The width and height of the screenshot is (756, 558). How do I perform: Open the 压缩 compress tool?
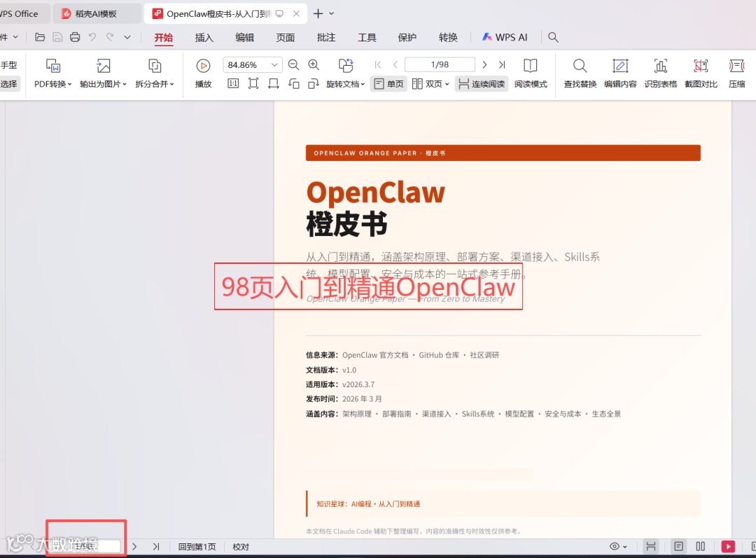736,74
